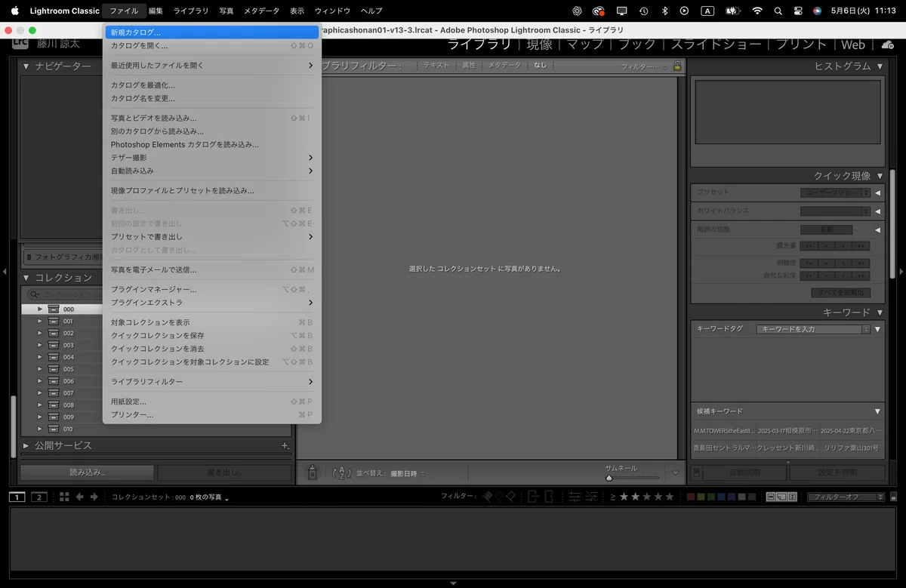Open the White Balance dropdown
The height and width of the screenshot is (588, 906).
835,211
